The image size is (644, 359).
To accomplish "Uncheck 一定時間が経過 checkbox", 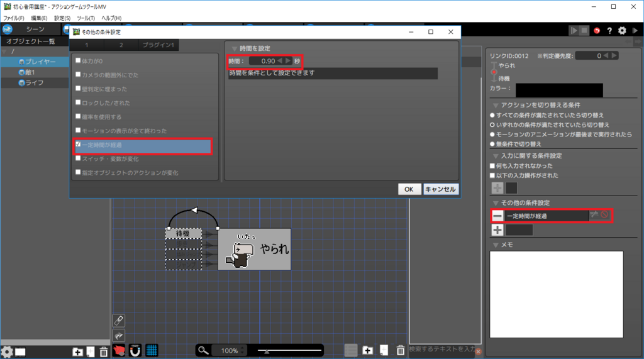I will point(78,144).
